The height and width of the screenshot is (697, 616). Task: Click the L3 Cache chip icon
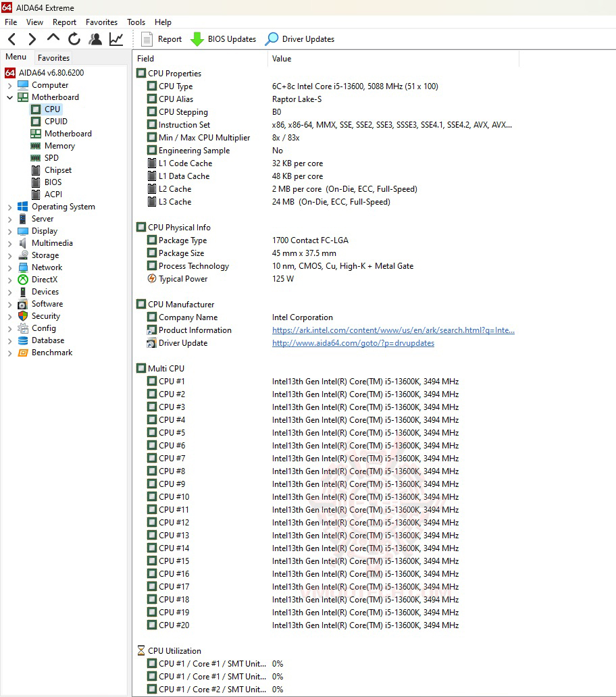152,202
